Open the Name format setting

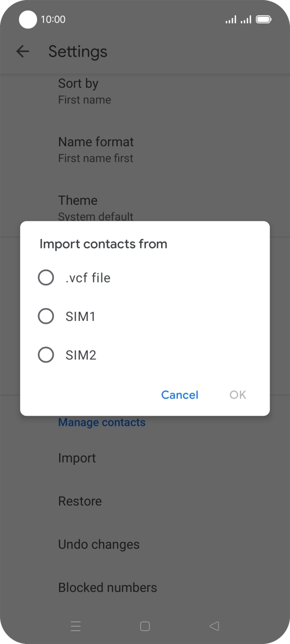pyautogui.click(x=96, y=149)
